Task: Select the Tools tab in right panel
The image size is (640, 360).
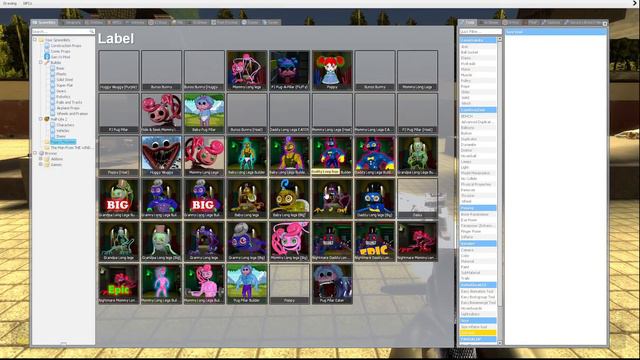Action: tap(468, 22)
